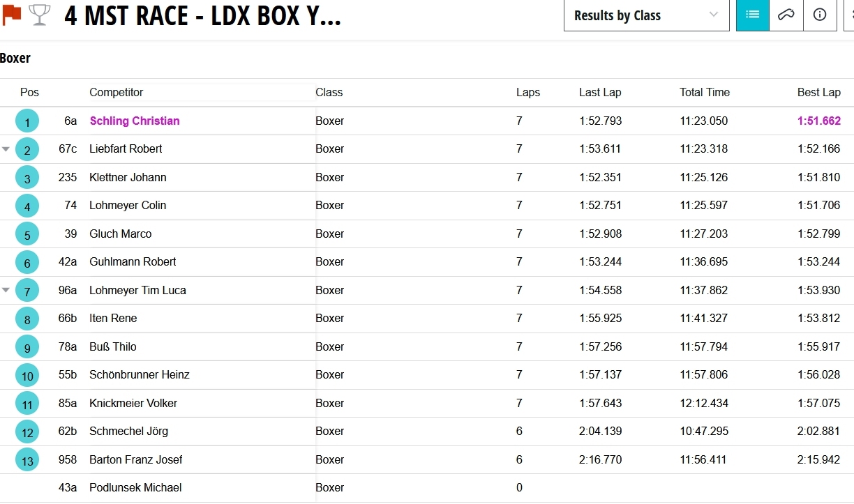Click the trophy icon in the header

coord(39,14)
